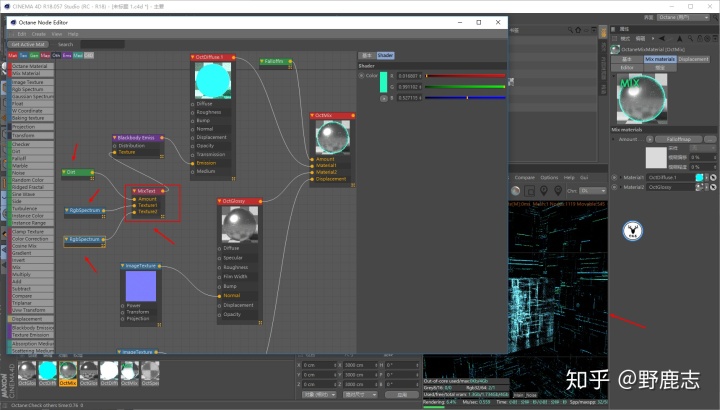Open Compare menu in Live Viewer

click(x=524, y=177)
